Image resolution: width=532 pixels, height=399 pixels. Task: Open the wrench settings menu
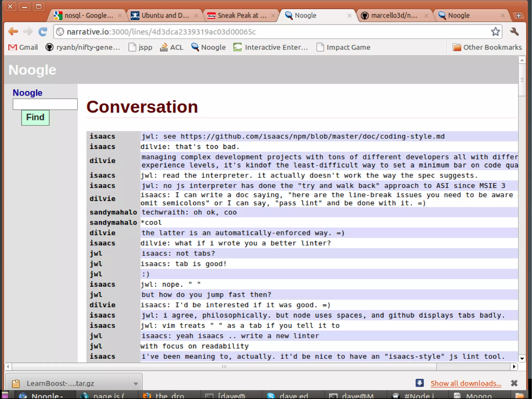pos(514,32)
